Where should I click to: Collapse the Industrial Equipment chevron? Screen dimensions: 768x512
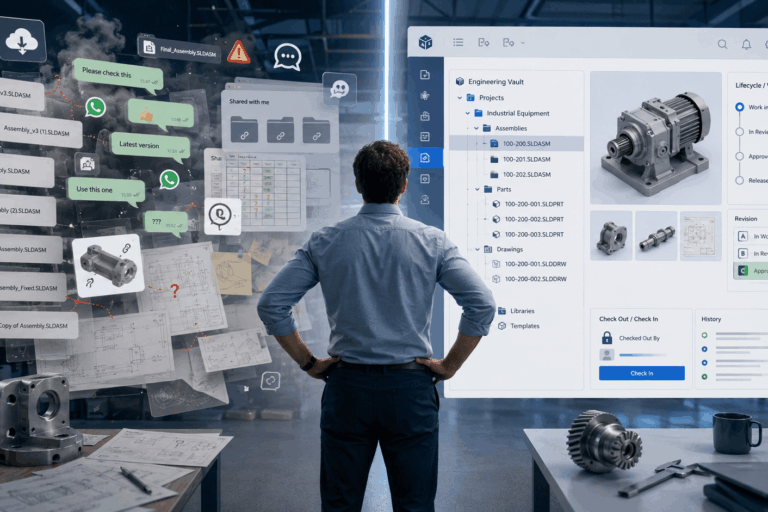point(467,113)
